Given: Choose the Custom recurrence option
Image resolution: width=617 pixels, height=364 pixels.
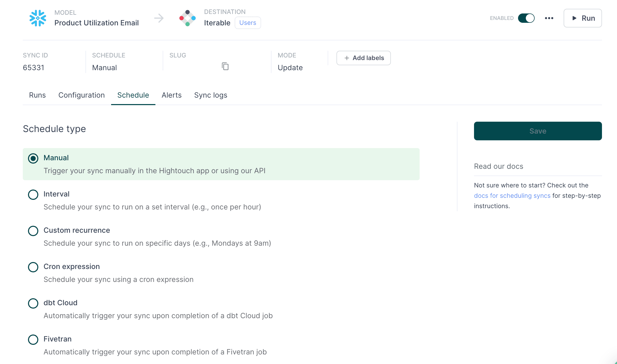Looking at the screenshot, I should pos(33,231).
